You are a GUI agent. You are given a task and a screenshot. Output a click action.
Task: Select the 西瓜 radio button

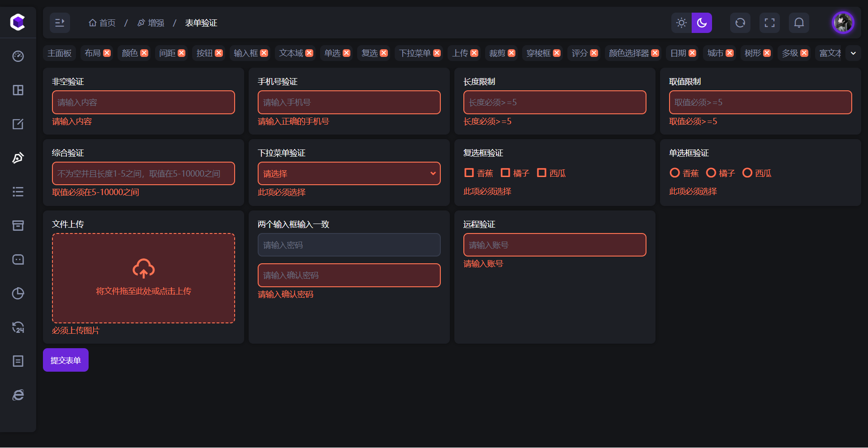coord(747,173)
